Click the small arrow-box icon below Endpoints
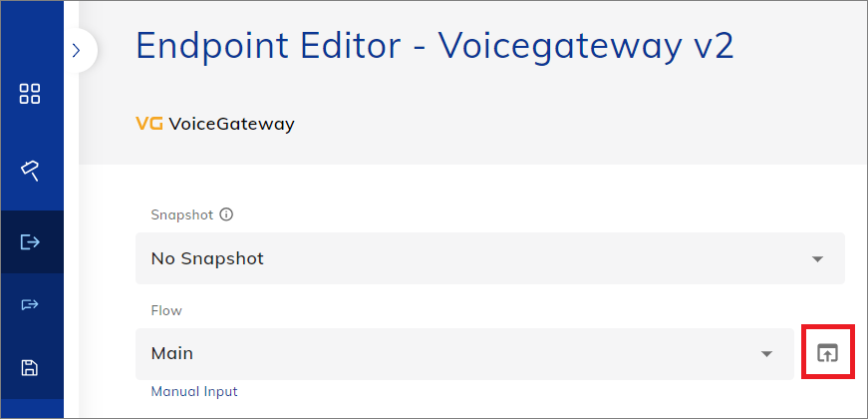The height and width of the screenshot is (419, 868). [30, 304]
